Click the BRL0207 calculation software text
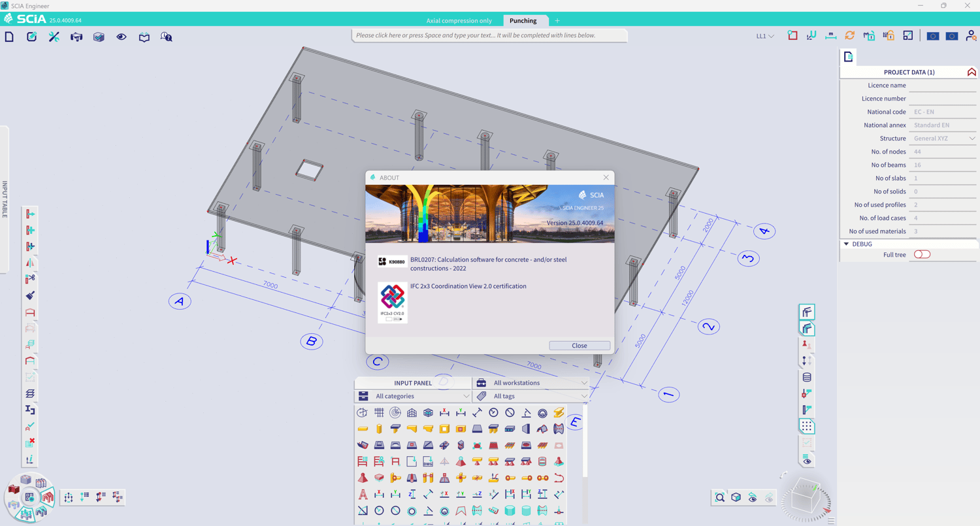The width and height of the screenshot is (980, 526). 489,264
